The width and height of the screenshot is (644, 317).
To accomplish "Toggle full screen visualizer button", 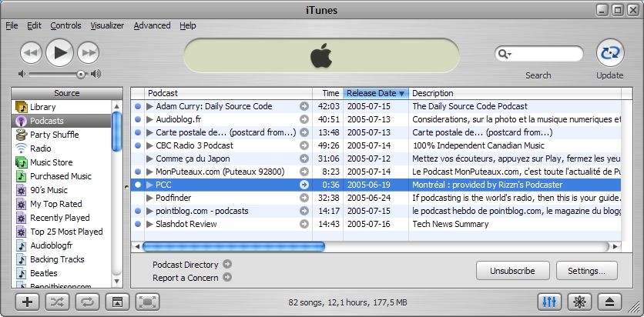I will click(147, 302).
